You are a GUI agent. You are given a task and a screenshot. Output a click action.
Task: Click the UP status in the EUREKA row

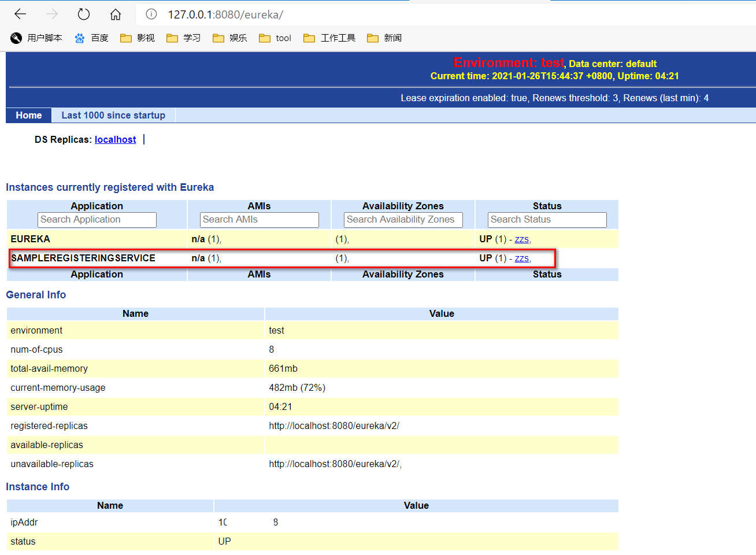pyautogui.click(x=486, y=239)
